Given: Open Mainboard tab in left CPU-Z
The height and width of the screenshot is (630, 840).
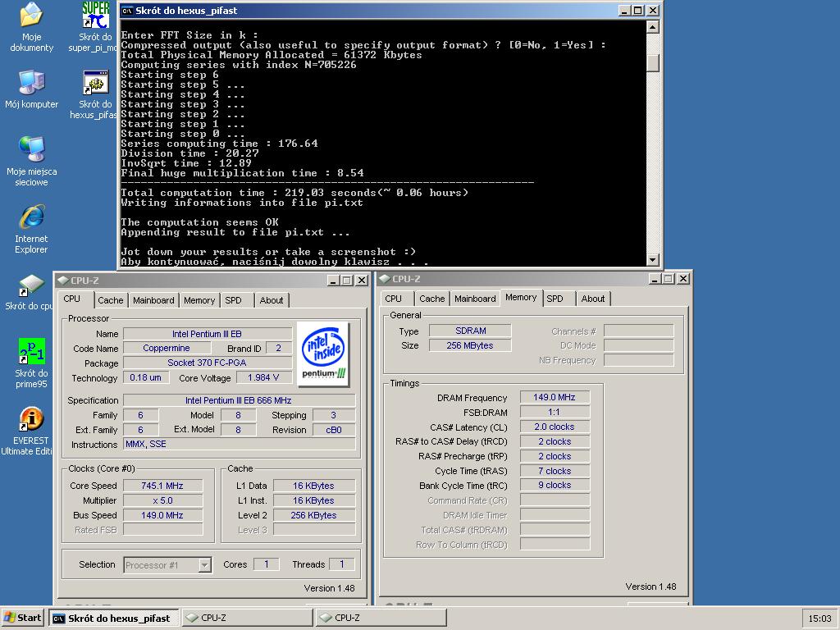Looking at the screenshot, I should [153, 300].
